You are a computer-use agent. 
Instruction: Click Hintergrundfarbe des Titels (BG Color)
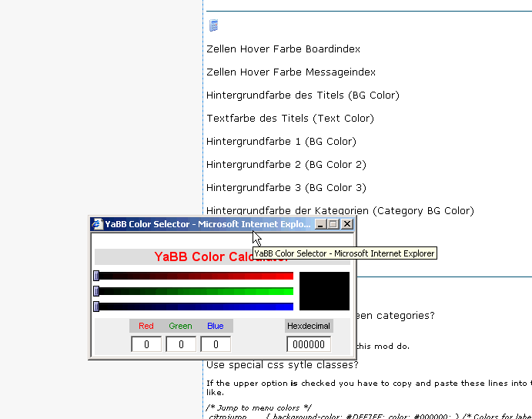tap(303, 96)
